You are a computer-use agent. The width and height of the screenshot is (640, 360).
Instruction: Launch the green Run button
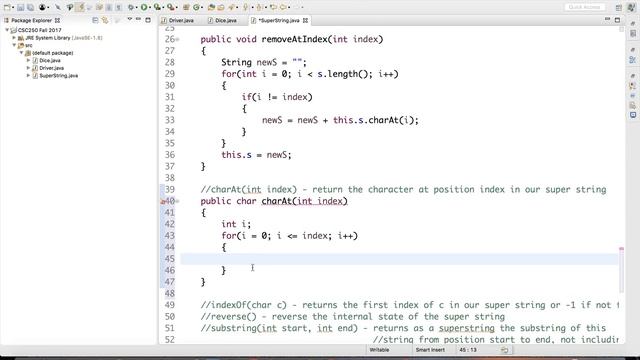pyautogui.click(x=144, y=7)
